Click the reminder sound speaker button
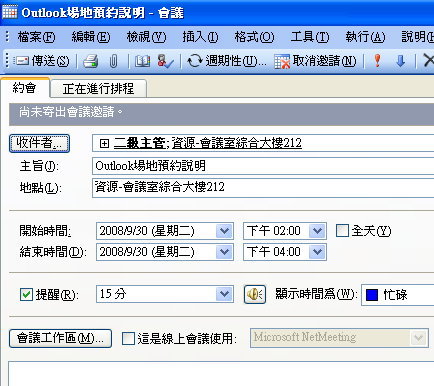The image size is (434, 386). click(x=255, y=294)
